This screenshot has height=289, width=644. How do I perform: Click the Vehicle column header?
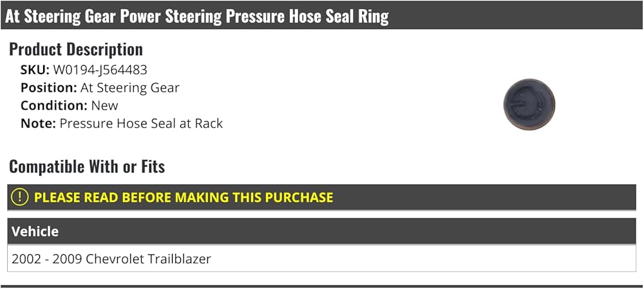pyautogui.click(x=35, y=232)
